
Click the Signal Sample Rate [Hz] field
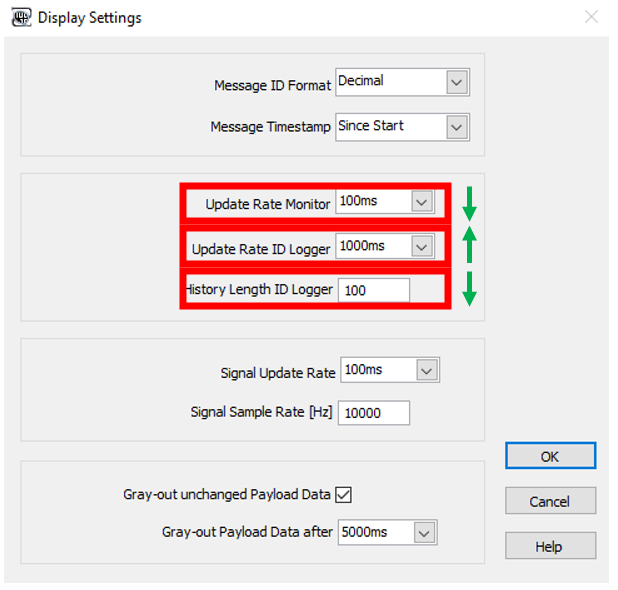tap(374, 413)
